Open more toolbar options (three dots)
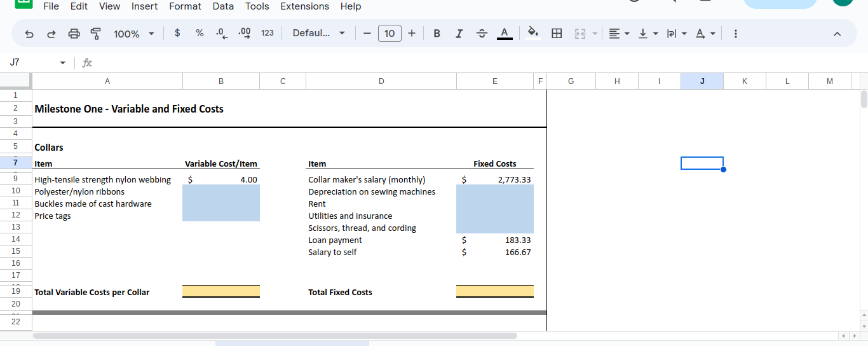Screen dimensions: 868x346 point(735,33)
